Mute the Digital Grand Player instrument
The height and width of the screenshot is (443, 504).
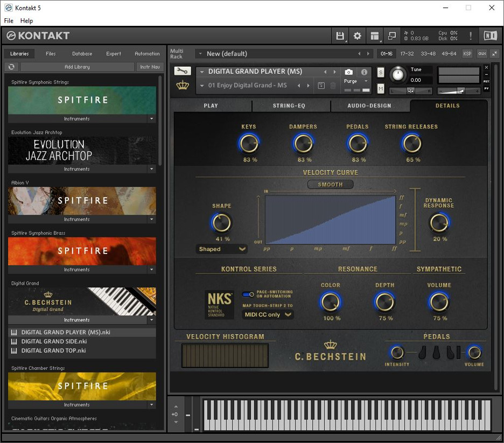[x=381, y=88]
